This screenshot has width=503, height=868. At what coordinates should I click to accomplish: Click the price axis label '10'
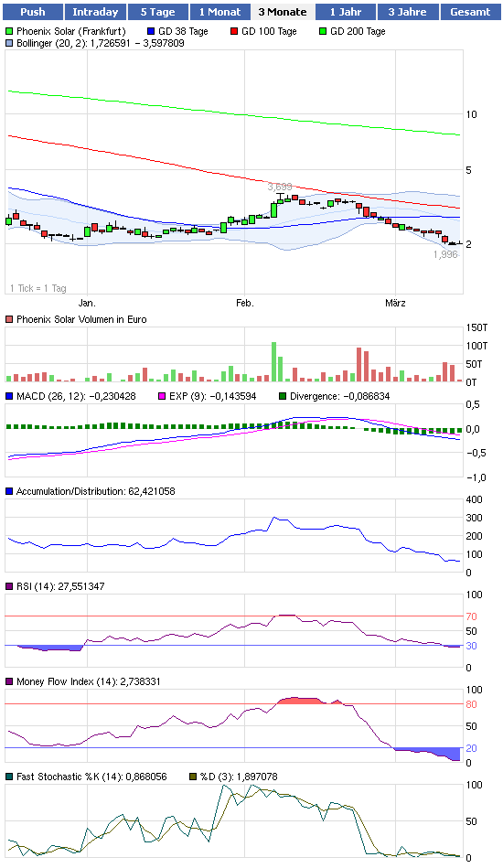pyautogui.click(x=472, y=114)
